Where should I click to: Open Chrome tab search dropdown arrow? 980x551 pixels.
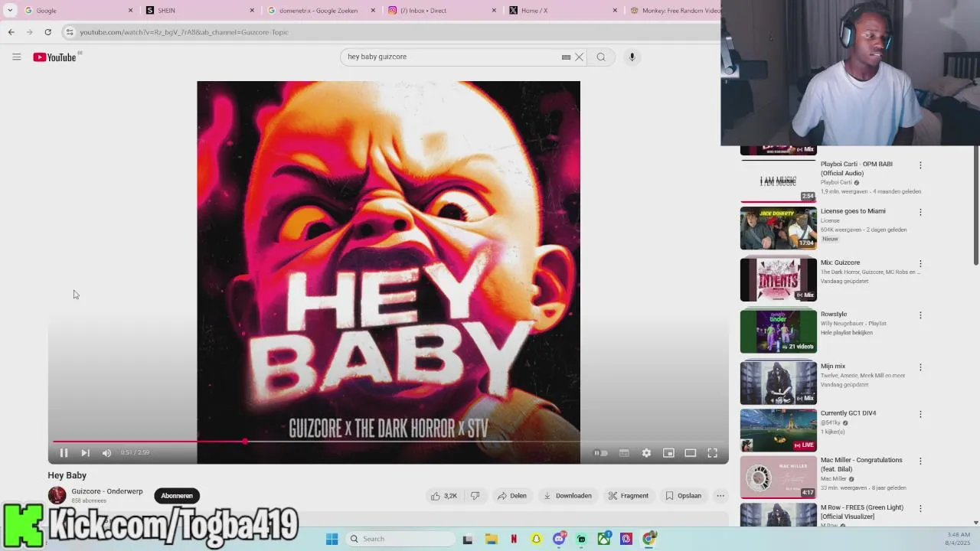click(x=10, y=11)
